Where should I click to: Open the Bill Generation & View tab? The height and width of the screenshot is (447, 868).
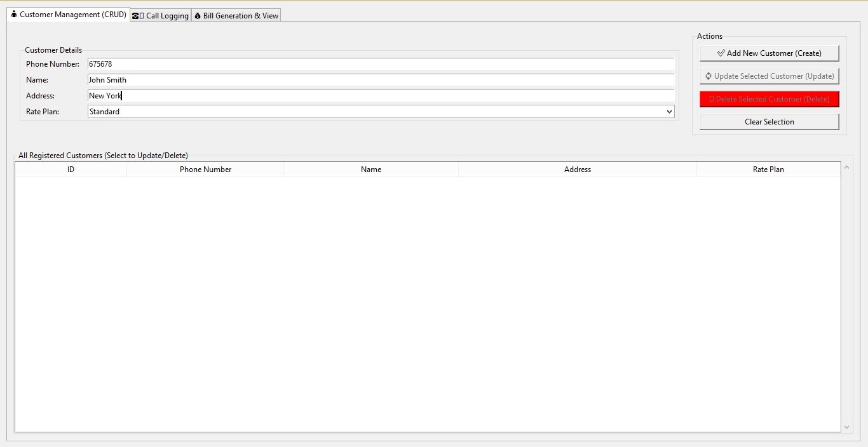point(236,16)
